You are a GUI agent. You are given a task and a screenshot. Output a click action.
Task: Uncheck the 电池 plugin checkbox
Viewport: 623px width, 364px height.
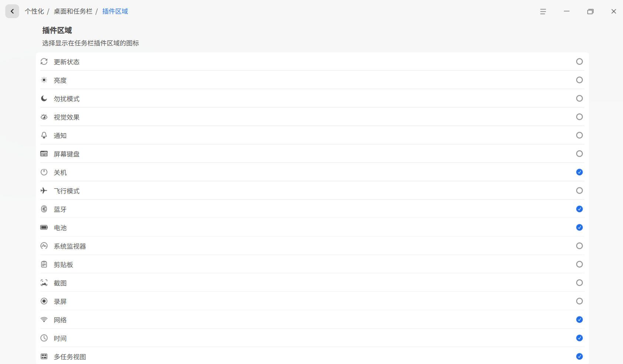579,228
